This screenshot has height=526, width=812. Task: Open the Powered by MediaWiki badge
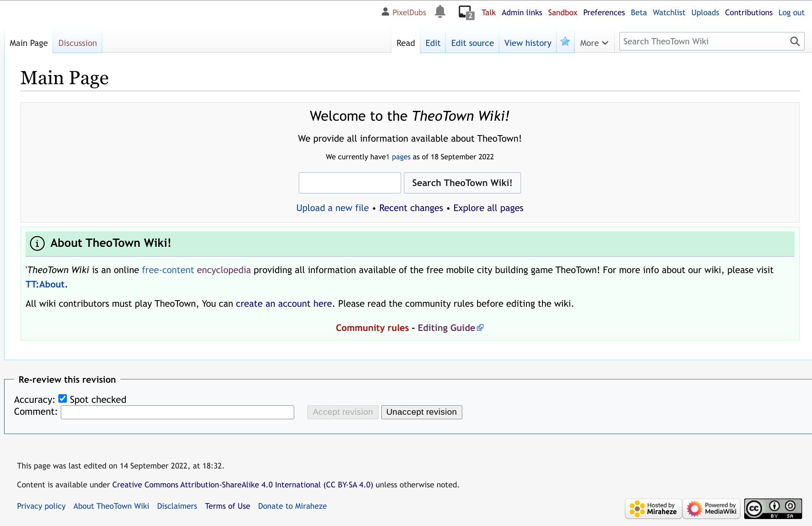pos(711,509)
